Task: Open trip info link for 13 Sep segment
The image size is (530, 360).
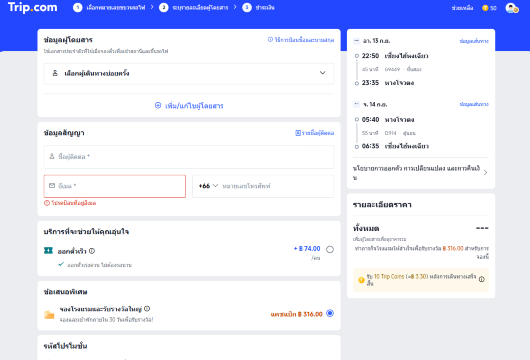Action: coord(474,41)
